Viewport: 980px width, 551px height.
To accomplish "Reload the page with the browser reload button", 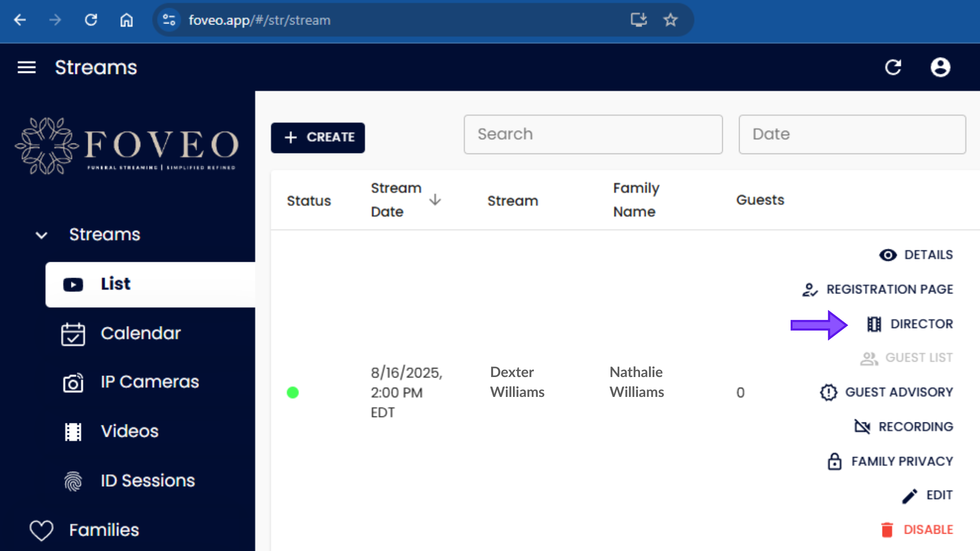I will pos(91,20).
